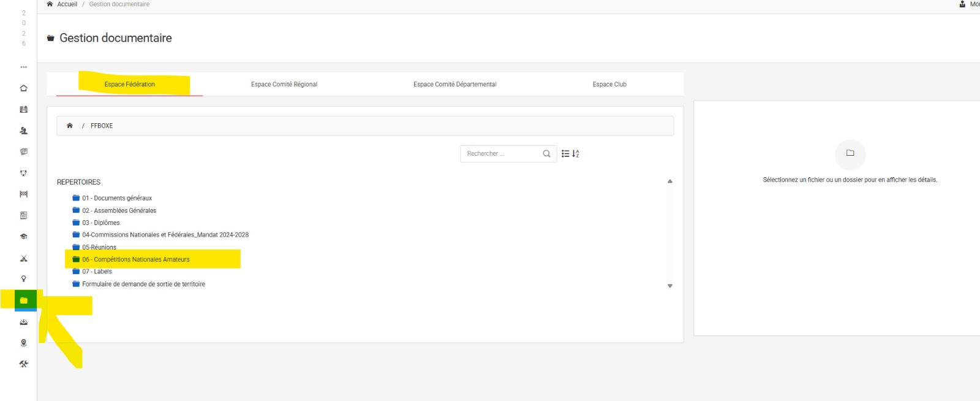Click the graduation cap sidebar icon

coord(23,237)
